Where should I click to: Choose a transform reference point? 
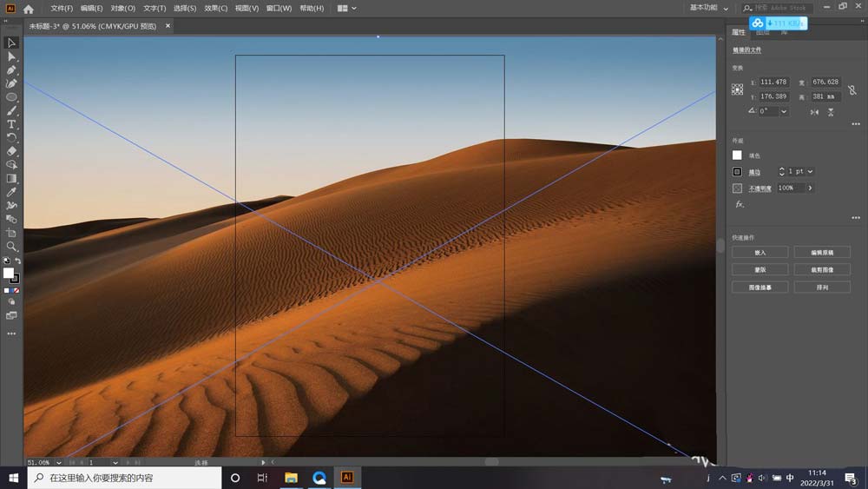737,89
